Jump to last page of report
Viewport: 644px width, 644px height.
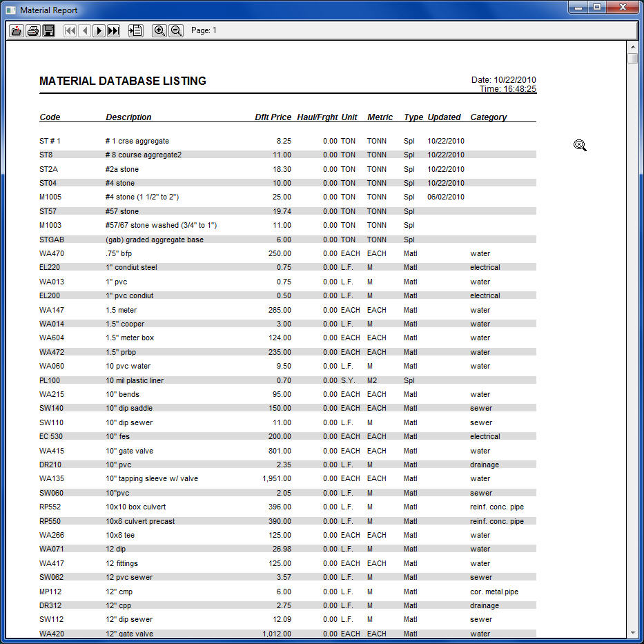(x=113, y=31)
